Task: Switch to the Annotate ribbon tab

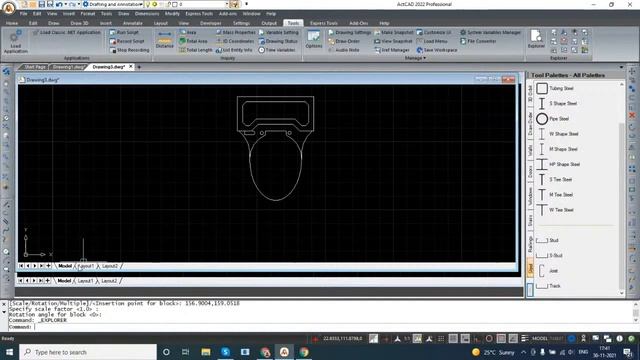Action: tap(133, 23)
